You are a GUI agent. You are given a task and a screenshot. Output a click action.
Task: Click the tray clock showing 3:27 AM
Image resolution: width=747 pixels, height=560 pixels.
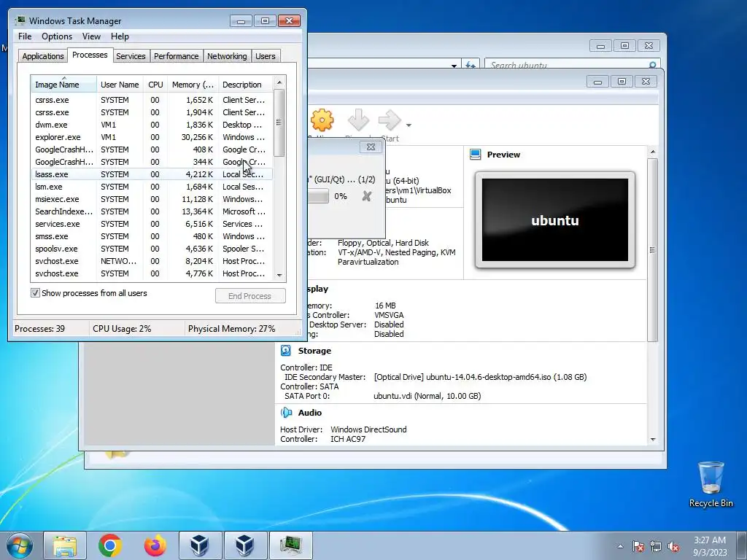click(x=710, y=546)
